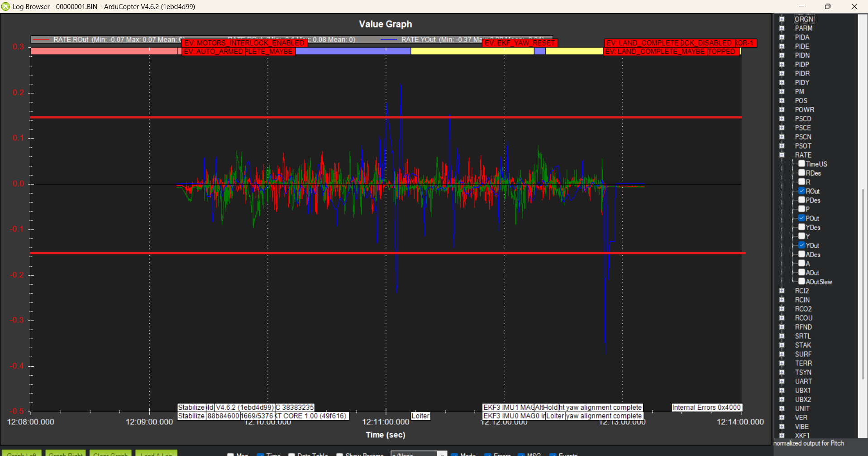Image resolution: width=868 pixels, height=456 pixels.
Task: Click the Internal Errors 0x4000 message label
Action: (x=706, y=408)
